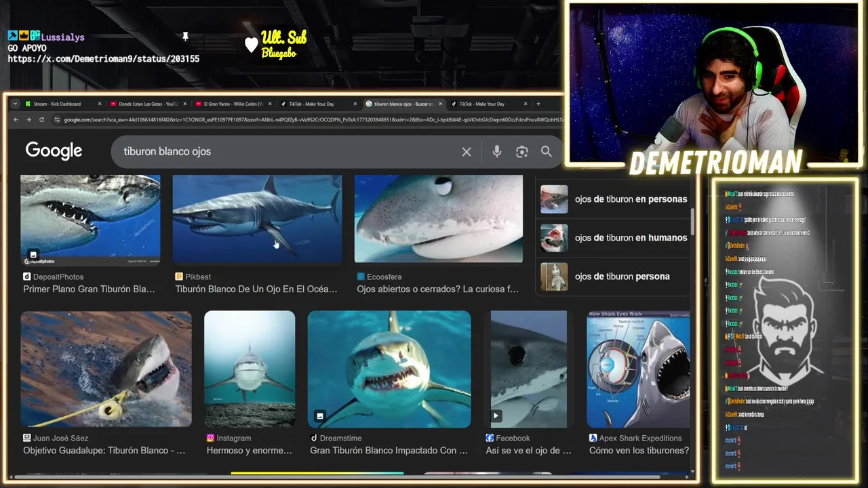Click the image badge on DepositPhotos thumbnail
Viewport: 868px width, 488px height.
tap(33, 255)
